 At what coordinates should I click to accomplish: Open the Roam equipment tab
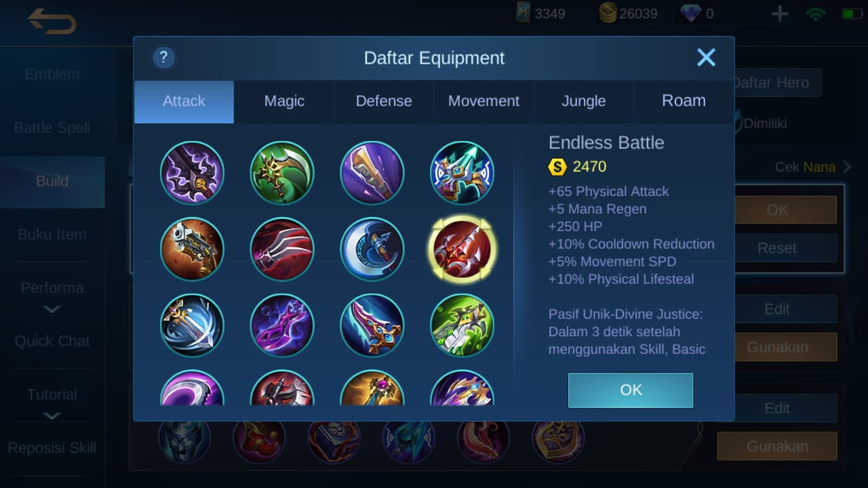point(684,102)
